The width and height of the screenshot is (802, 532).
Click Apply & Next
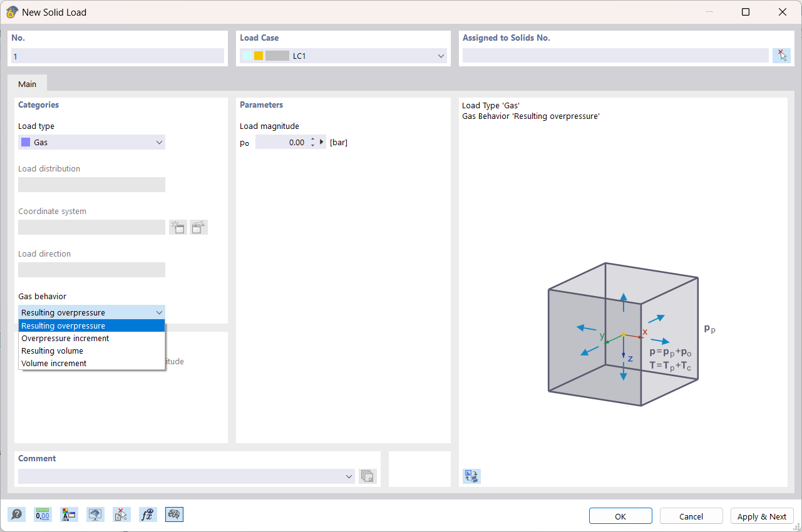tap(761, 516)
